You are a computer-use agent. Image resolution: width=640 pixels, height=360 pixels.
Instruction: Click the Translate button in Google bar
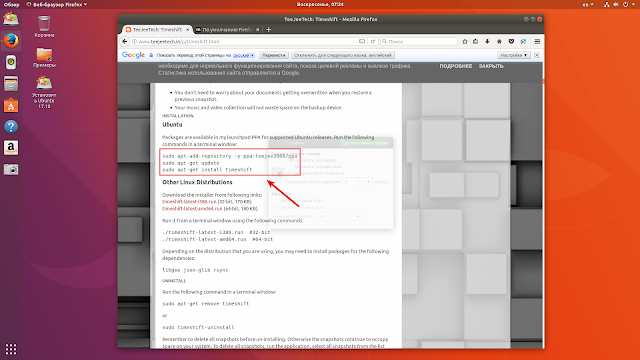tap(273, 55)
